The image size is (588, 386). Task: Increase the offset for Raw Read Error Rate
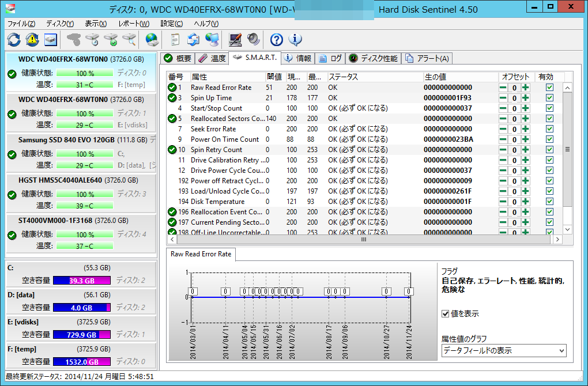click(x=525, y=88)
